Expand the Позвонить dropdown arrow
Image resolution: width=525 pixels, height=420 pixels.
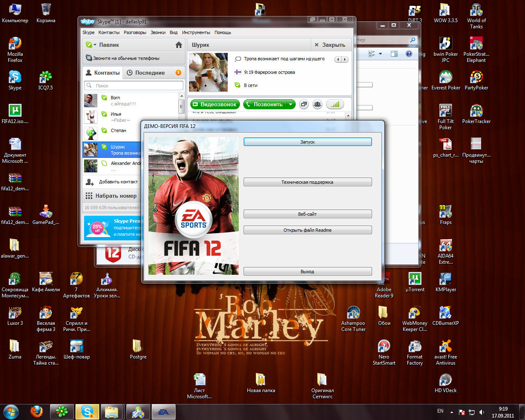tap(291, 104)
